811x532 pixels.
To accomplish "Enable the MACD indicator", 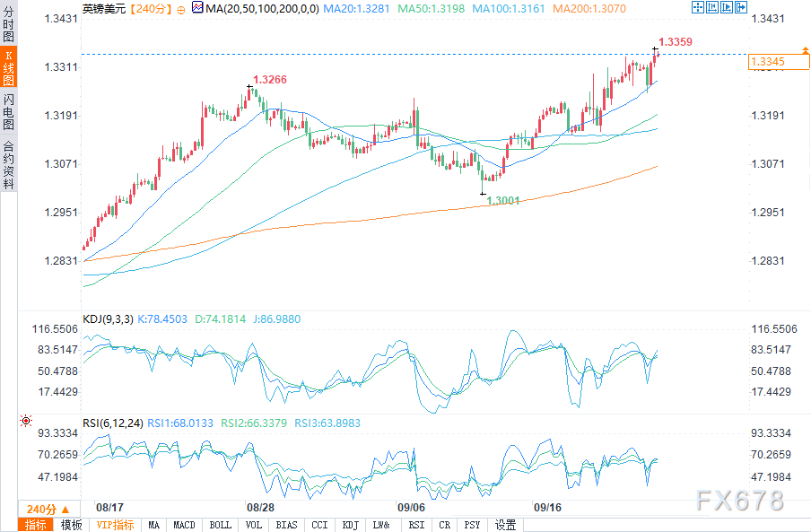I will coord(184,525).
